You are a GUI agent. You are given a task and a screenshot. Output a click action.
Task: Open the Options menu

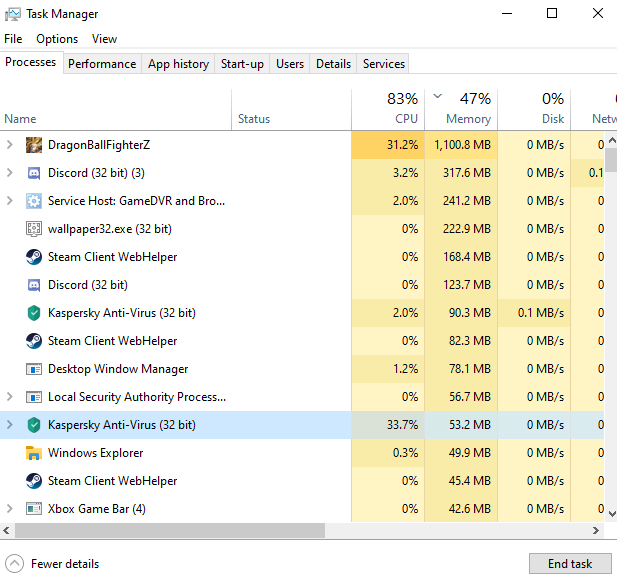(x=57, y=39)
